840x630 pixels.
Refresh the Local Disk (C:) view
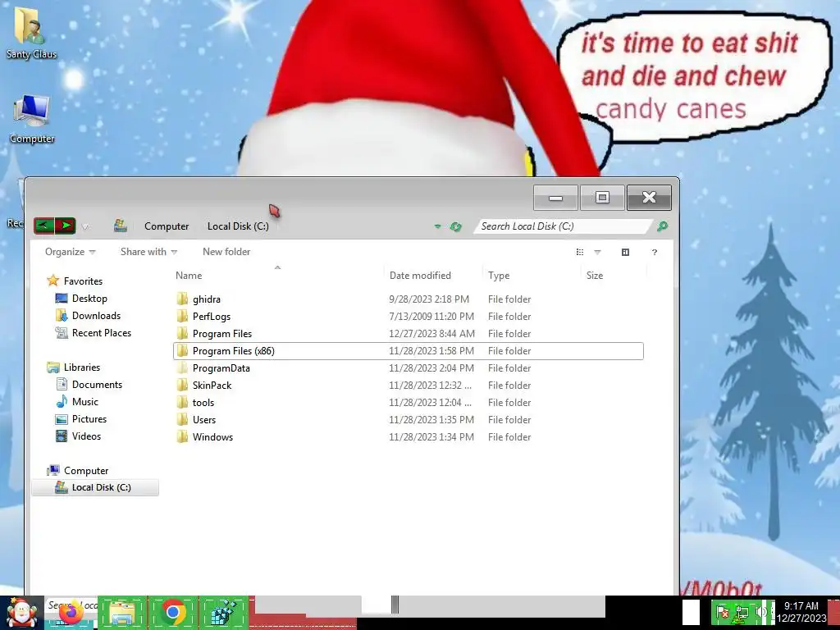point(455,226)
